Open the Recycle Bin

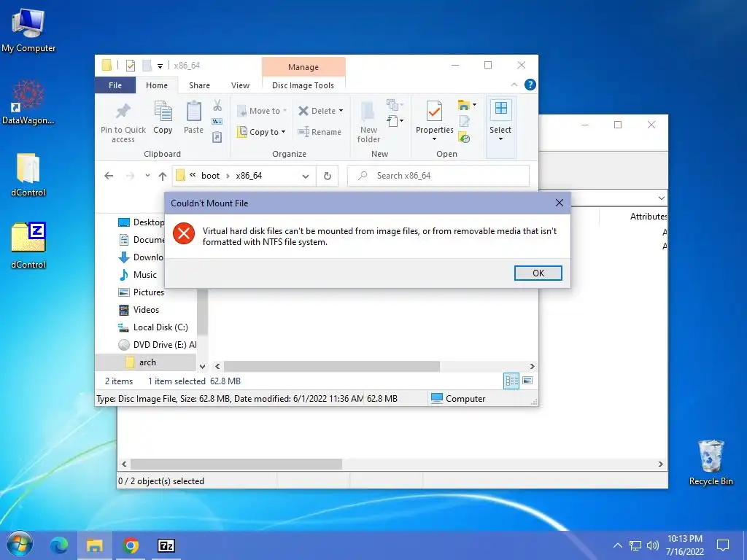point(711,463)
